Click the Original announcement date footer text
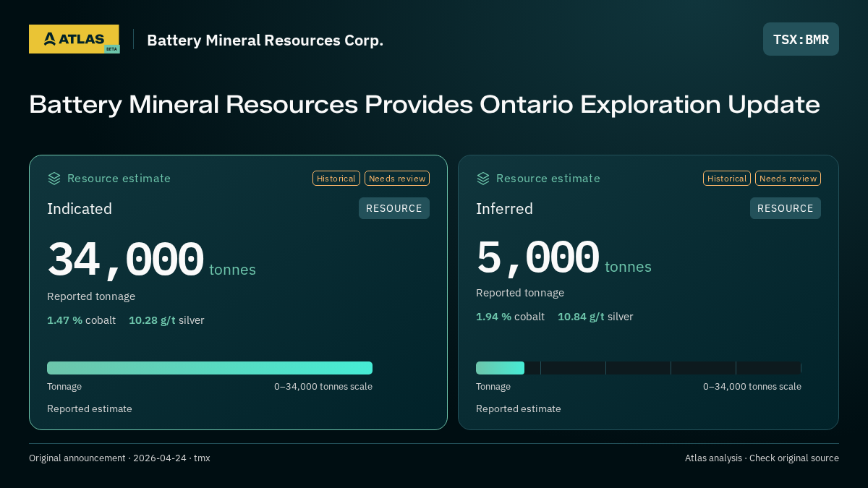Image resolution: width=868 pixels, height=488 pixels. coord(119,458)
